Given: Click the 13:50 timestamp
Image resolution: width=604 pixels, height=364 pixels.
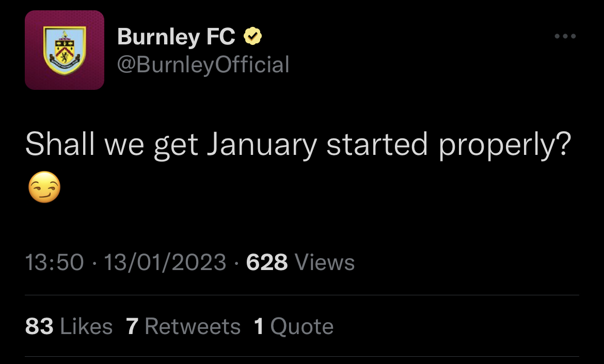Looking at the screenshot, I should click(x=54, y=262).
